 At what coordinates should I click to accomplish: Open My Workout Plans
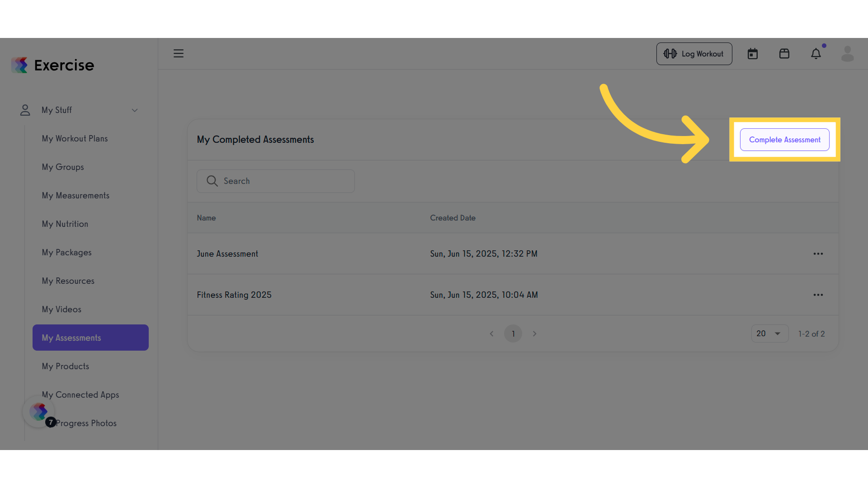(x=75, y=139)
